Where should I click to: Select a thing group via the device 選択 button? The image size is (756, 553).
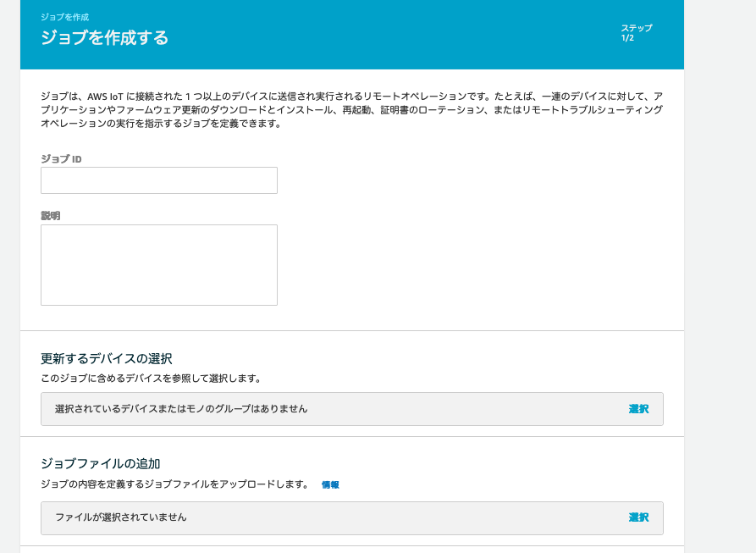[637, 409]
